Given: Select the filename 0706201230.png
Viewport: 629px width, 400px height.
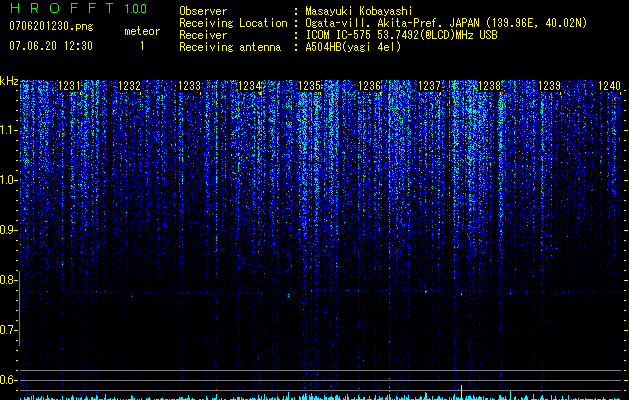Looking at the screenshot, I should coord(51,26).
